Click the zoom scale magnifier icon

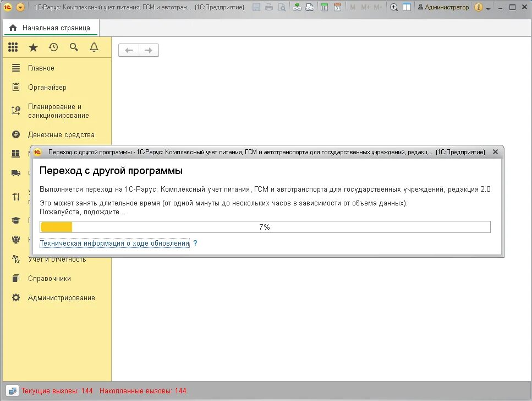tap(394, 7)
